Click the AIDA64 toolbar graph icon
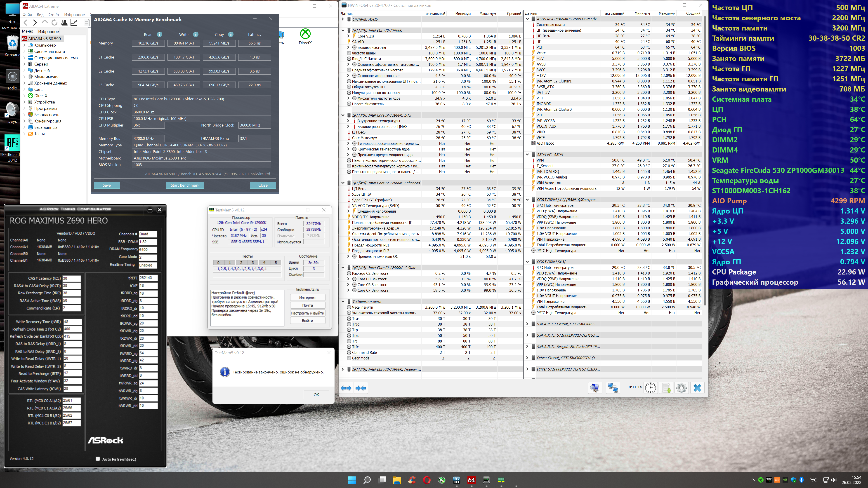This screenshot has width=868, height=488. 74,23
